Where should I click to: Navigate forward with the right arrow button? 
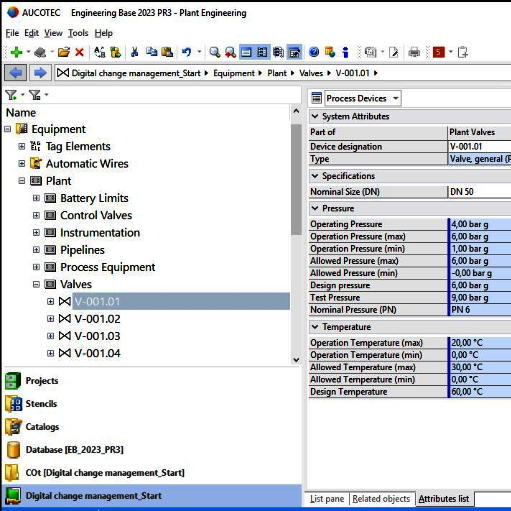pos(40,73)
